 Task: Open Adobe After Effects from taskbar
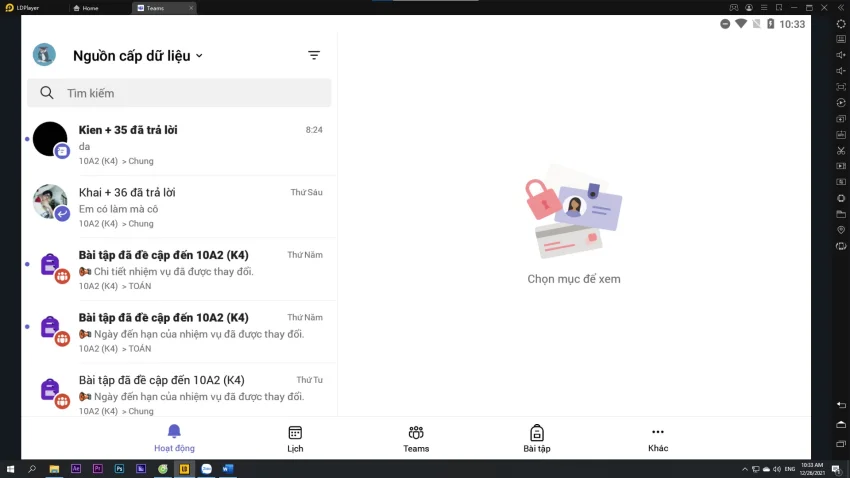76,469
